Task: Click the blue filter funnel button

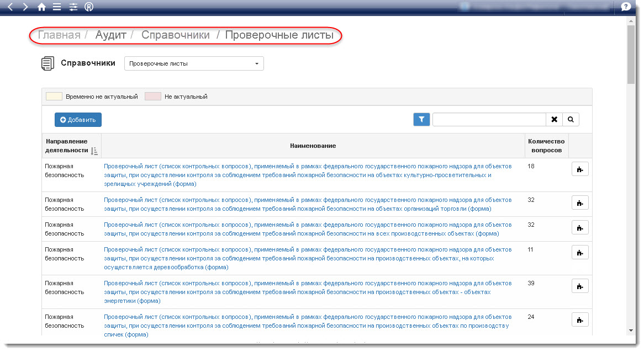Action: pyautogui.click(x=421, y=119)
